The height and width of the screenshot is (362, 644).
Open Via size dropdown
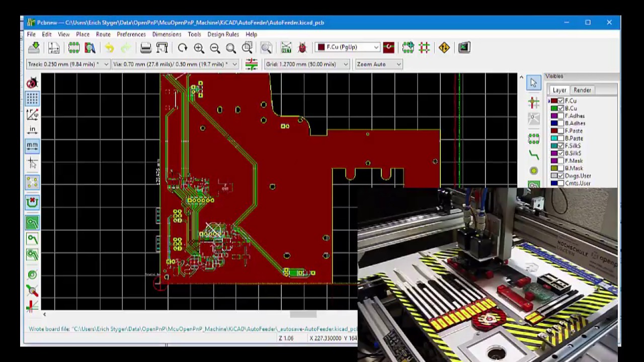[175, 64]
